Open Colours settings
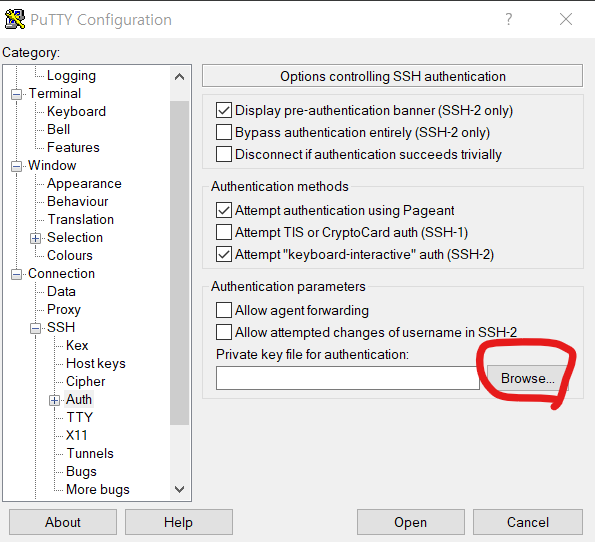The width and height of the screenshot is (595, 542). click(69, 255)
